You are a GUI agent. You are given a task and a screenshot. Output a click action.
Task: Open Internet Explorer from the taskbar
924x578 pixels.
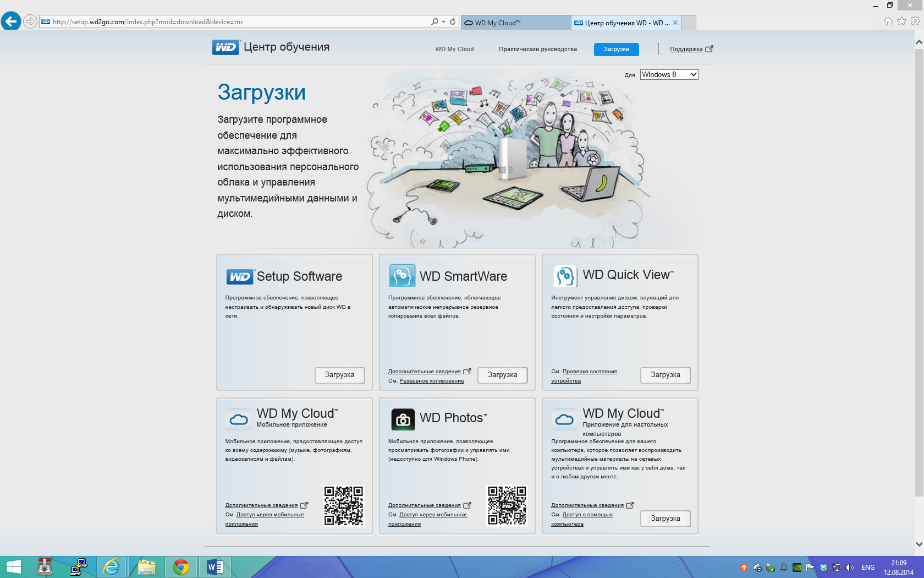coord(112,567)
